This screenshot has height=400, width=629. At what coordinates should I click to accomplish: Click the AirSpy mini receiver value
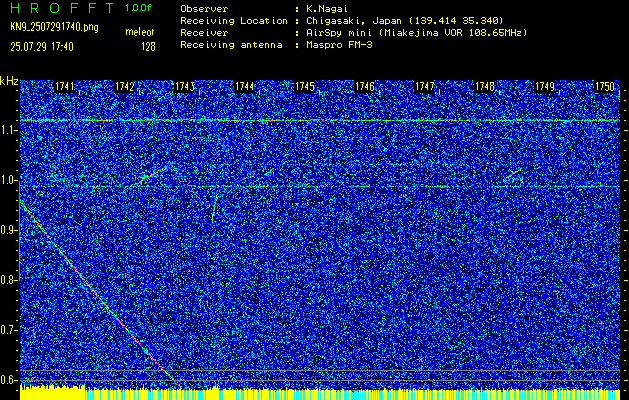416,33
